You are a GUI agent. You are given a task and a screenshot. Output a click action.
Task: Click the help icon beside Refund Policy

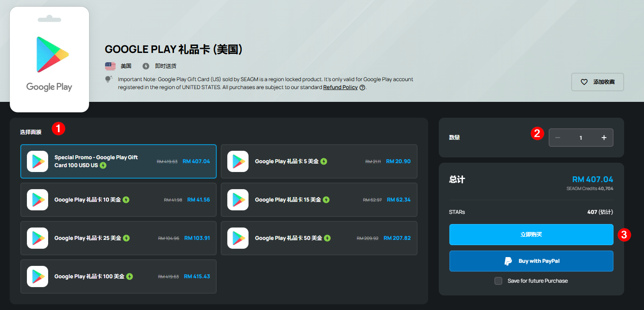coord(362,87)
